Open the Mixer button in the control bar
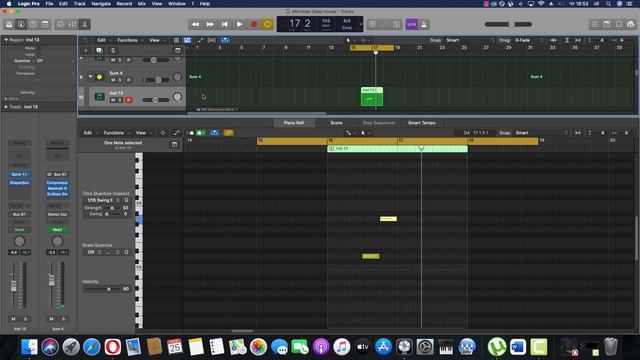Image resolution: width=640 pixels, height=360 pixels. [72, 24]
